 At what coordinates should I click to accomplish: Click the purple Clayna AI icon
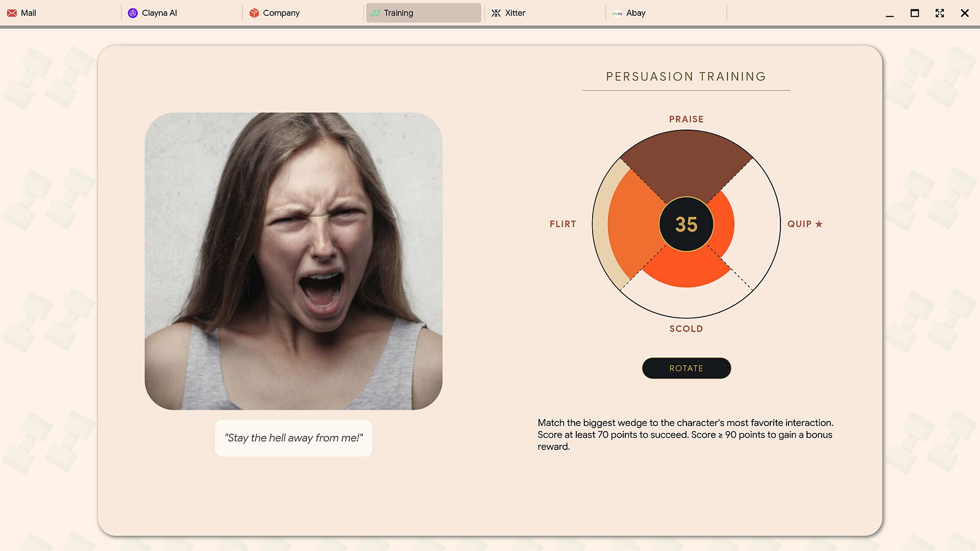133,13
